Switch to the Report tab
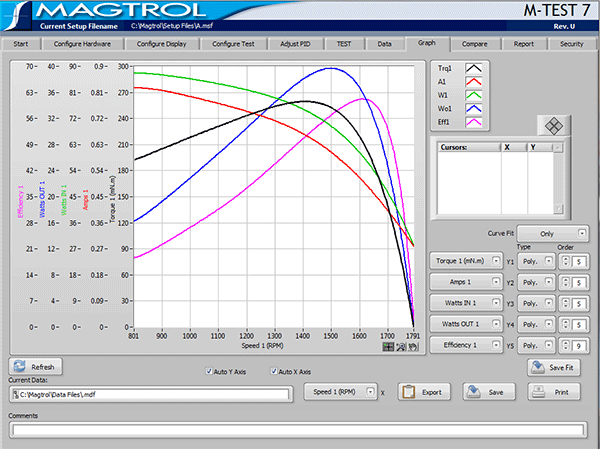The image size is (600, 449). tap(523, 44)
